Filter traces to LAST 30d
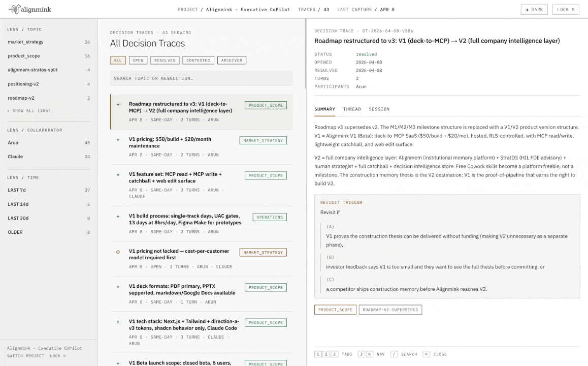The image size is (588, 366). point(49,218)
